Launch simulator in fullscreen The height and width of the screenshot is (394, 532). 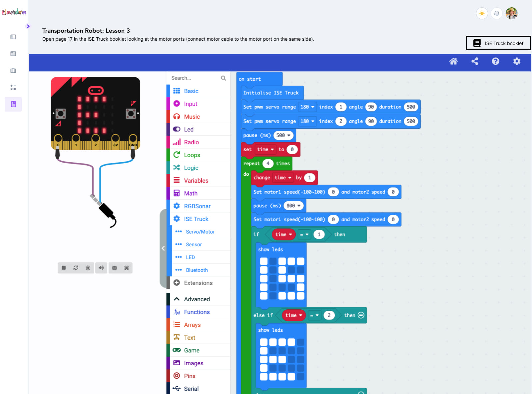click(x=127, y=268)
